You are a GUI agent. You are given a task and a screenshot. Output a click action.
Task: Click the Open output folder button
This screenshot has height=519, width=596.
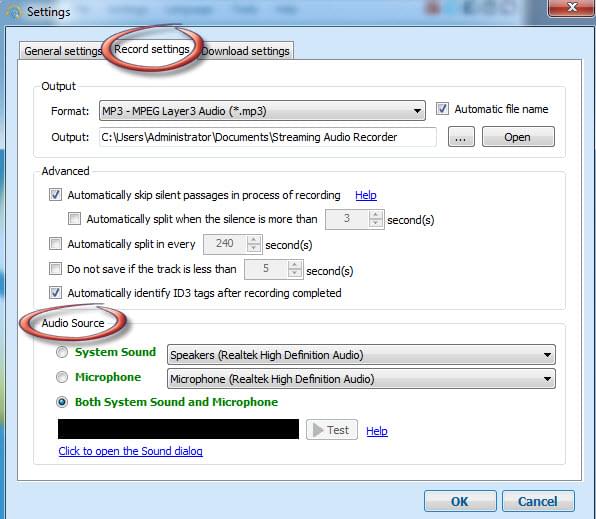tap(518, 137)
